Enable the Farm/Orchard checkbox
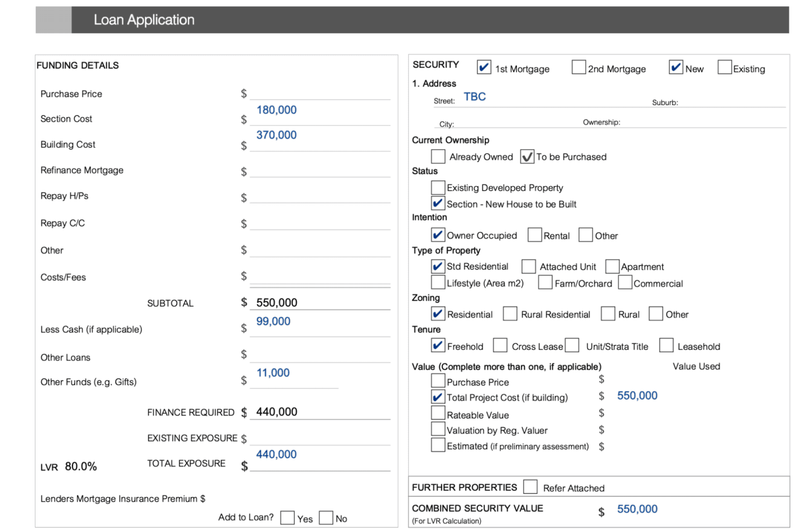The width and height of the screenshot is (812, 532). tap(545, 282)
